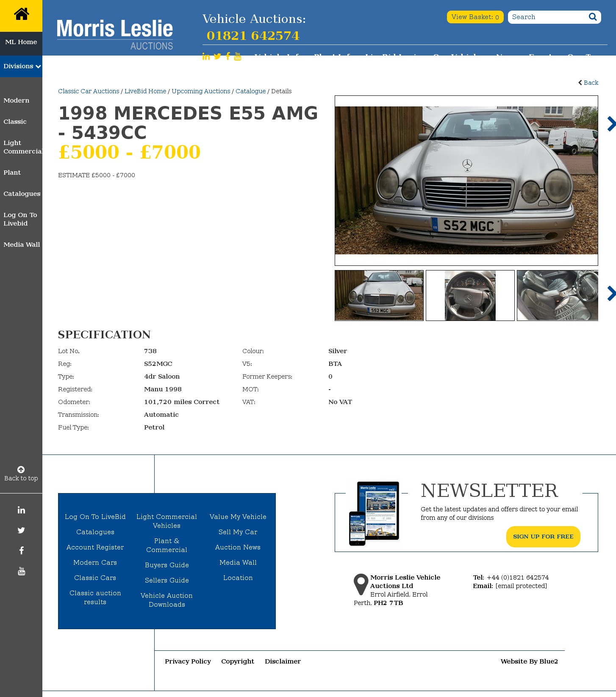
Task: Advance thumbnail strip with right arrow
Action: [x=611, y=293]
